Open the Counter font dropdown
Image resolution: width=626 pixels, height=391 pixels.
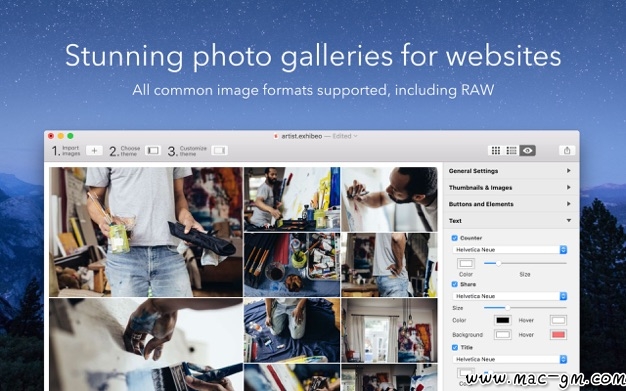coord(510,250)
